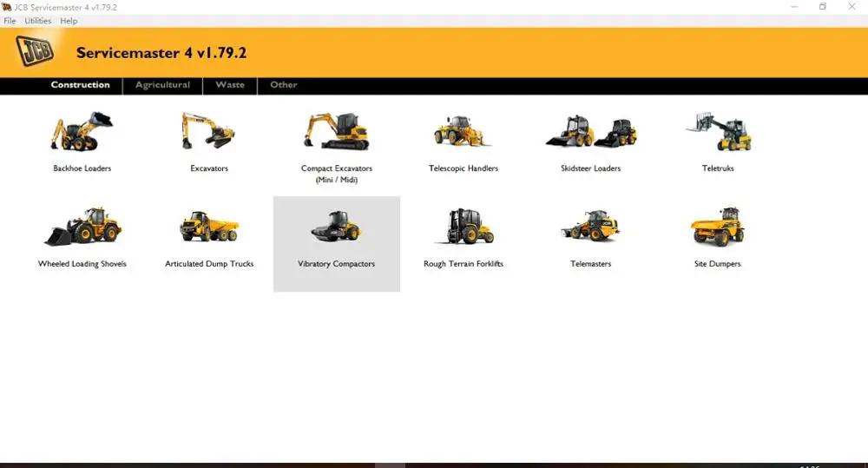Click the Telemasters text label
This screenshot has height=468, width=868.
(x=590, y=264)
